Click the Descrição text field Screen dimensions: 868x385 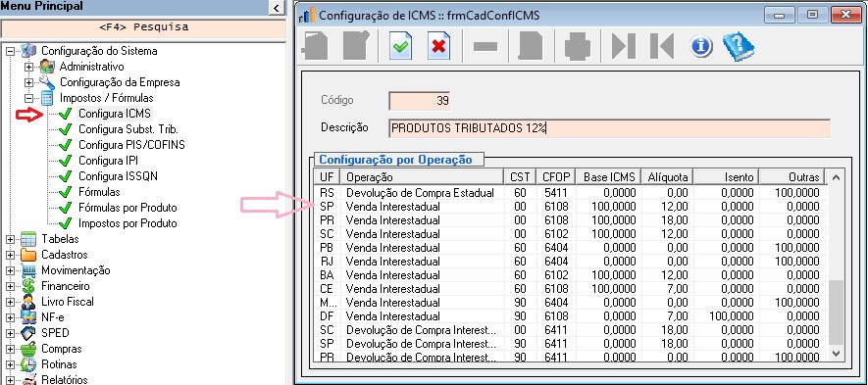[609, 127]
